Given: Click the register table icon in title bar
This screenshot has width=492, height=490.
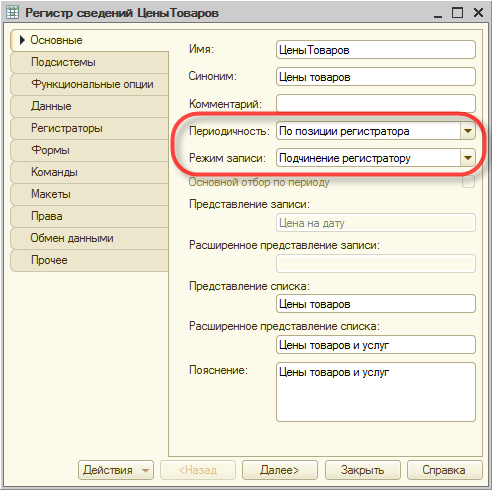Looking at the screenshot, I should click(x=13, y=13).
